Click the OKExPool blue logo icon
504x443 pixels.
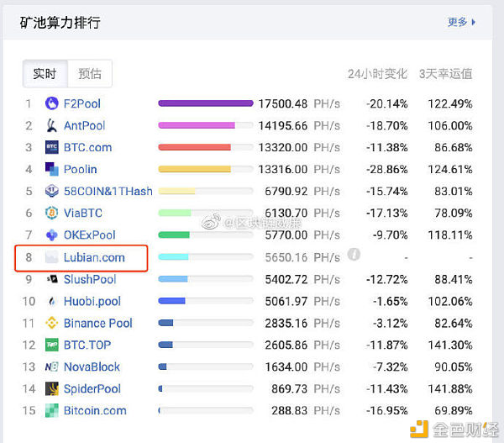52,235
